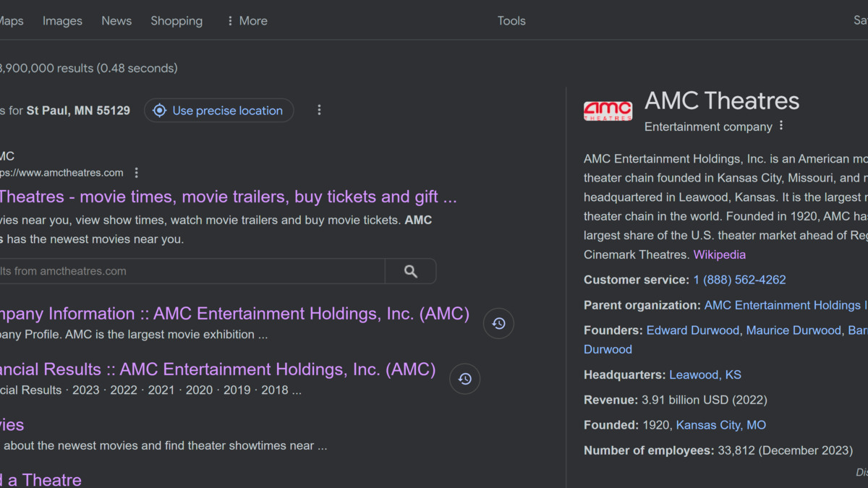Viewport: 868px width, 488px height.
Task: Open Company Information AMC Entertainment link
Action: pyautogui.click(x=234, y=314)
